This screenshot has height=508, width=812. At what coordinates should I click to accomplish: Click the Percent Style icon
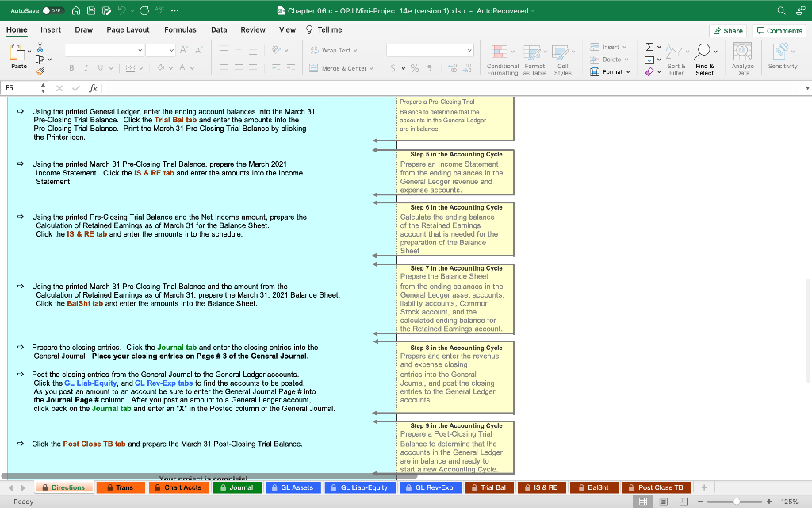click(415, 68)
